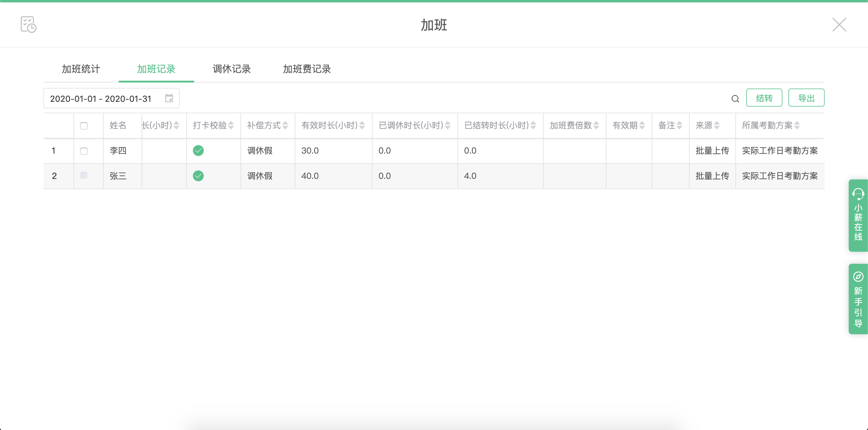This screenshot has height=430, width=868.
Task: Click name cell 李四
Action: [118, 151]
